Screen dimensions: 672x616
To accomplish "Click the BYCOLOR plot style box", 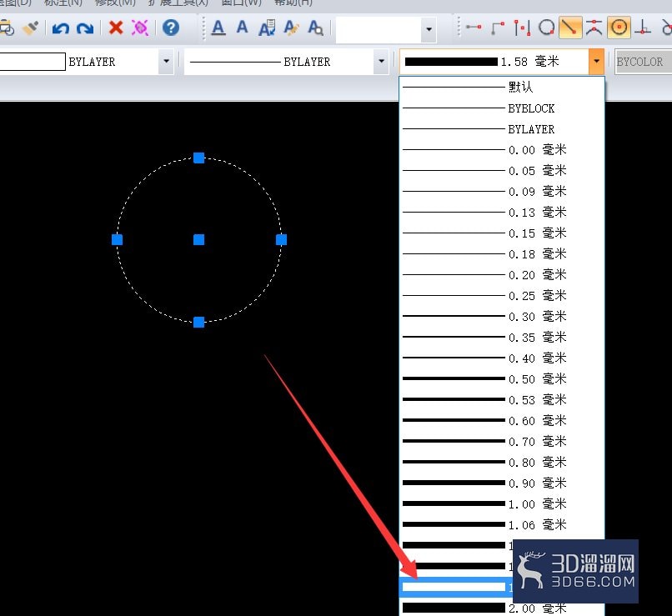I will click(643, 62).
